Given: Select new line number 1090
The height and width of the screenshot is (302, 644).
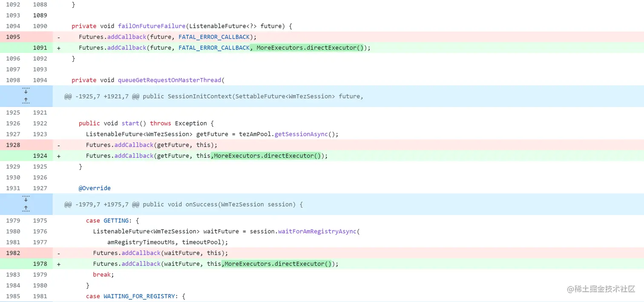Looking at the screenshot, I should [40, 26].
